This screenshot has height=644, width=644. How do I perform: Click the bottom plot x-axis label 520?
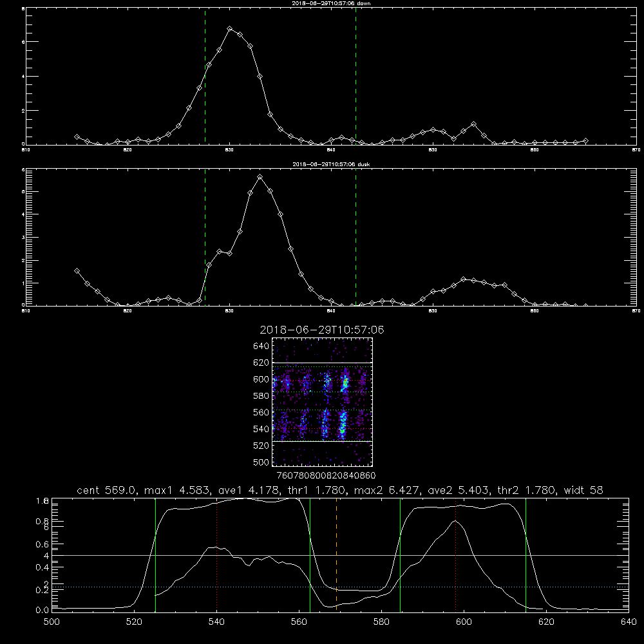click(134, 622)
